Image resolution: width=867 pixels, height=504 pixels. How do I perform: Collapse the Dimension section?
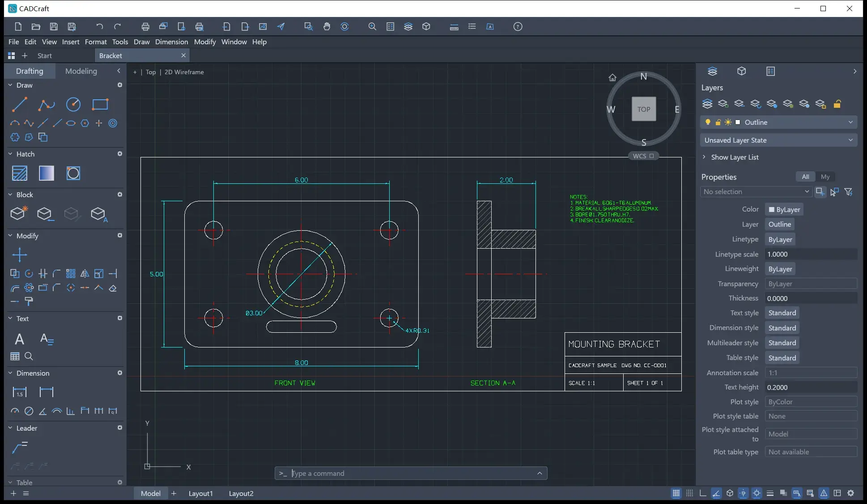pos(10,373)
